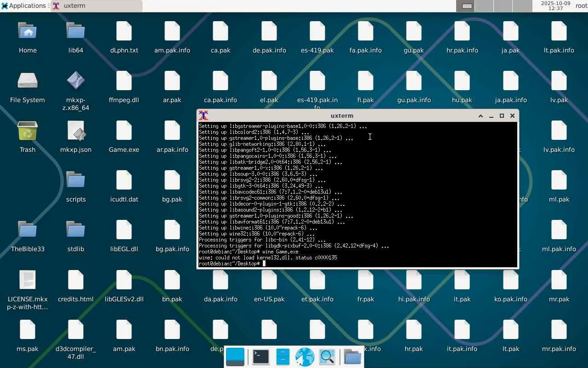The width and height of the screenshot is (588, 368).
Task: Click Show Desktop in the bottom dock
Action: pyautogui.click(x=235, y=357)
